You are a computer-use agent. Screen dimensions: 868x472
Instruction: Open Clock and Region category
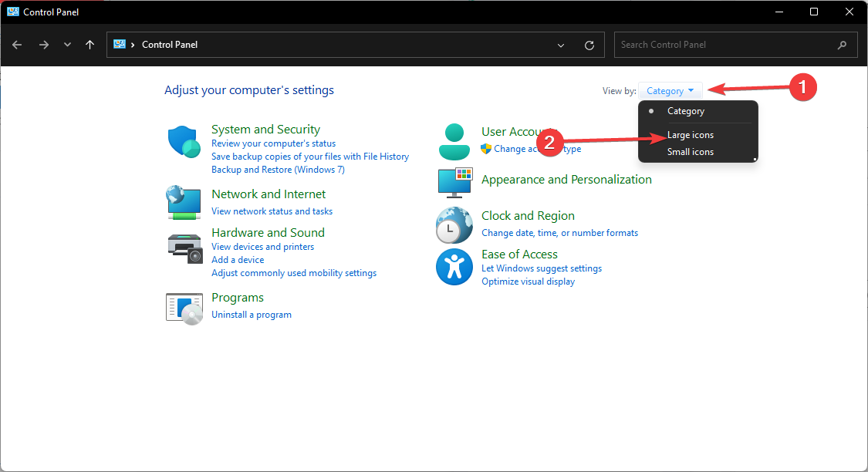528,216
